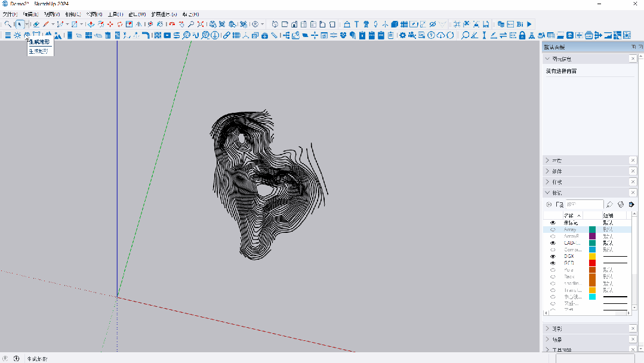Click the add tag plus icon
The width and height of the screenshot is (644, 363).
point(549,205)
